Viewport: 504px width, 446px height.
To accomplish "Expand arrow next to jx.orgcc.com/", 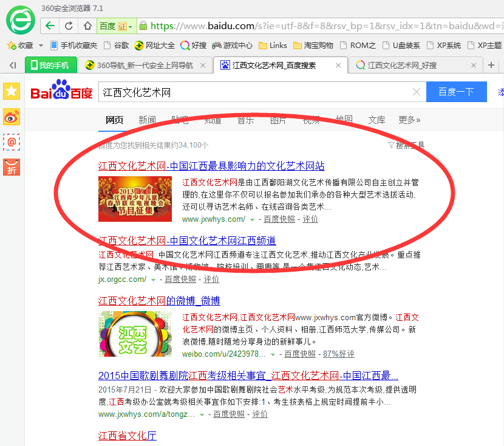I will pos(153,280).
